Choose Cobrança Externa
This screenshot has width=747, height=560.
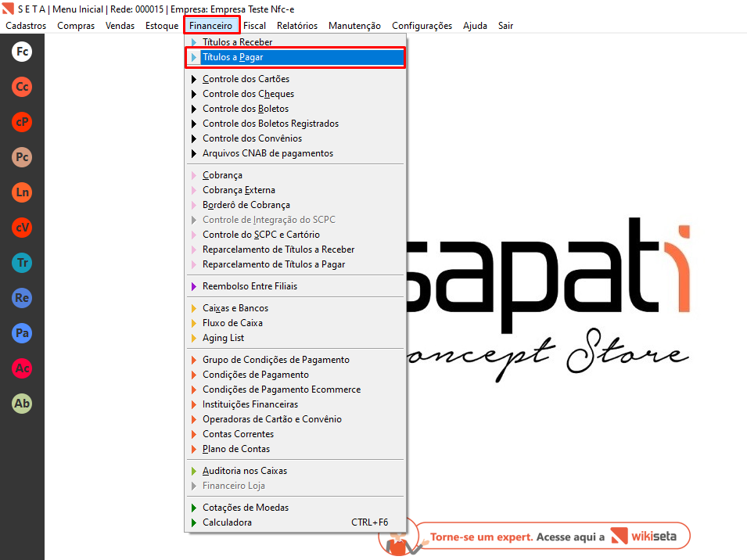296,190
